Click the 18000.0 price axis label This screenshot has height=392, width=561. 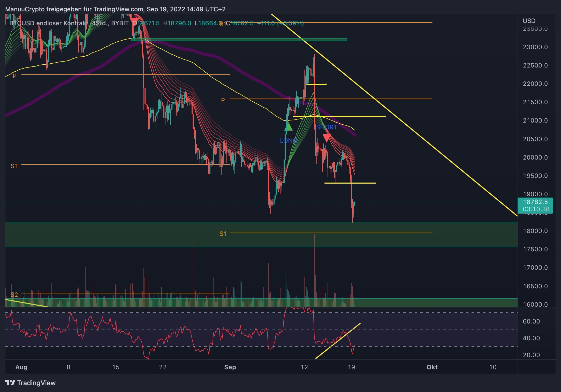pos(535,231)
